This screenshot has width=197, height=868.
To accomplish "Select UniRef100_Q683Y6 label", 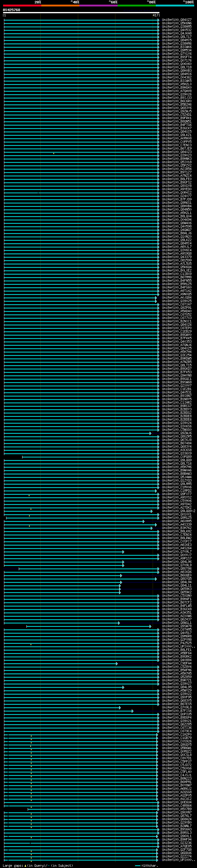I will click(x=177, y=108).
